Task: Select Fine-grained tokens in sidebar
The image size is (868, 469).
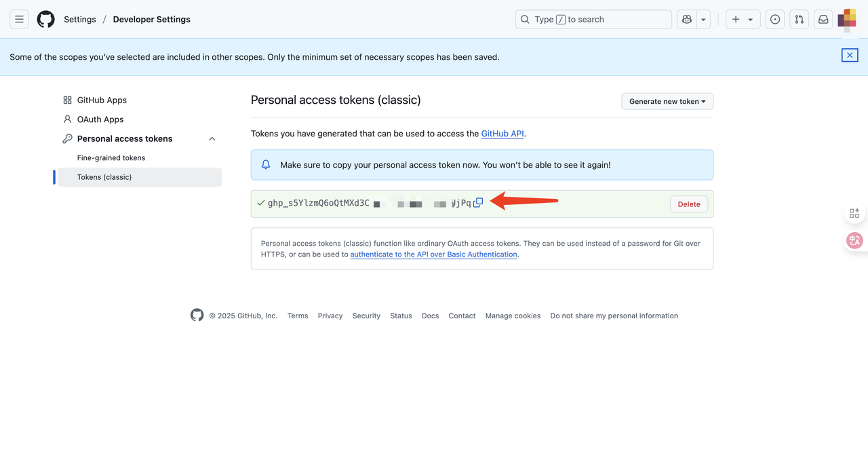Action: pos(111,158)
